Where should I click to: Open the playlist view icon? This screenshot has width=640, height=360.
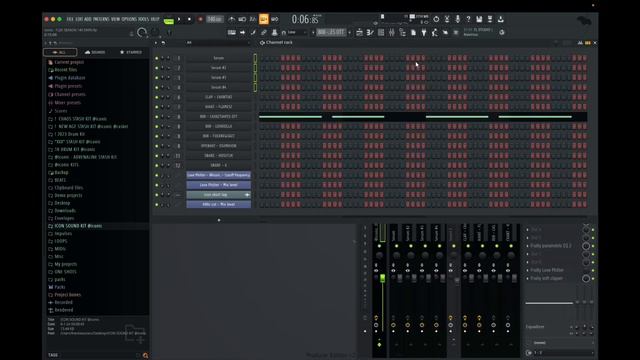(x=359, y=32)
